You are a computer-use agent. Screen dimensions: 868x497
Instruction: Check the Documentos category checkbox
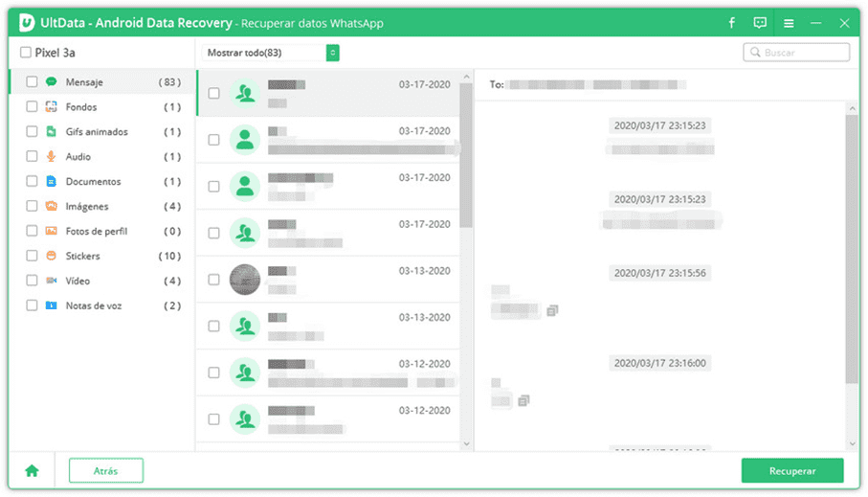[33, 181]
